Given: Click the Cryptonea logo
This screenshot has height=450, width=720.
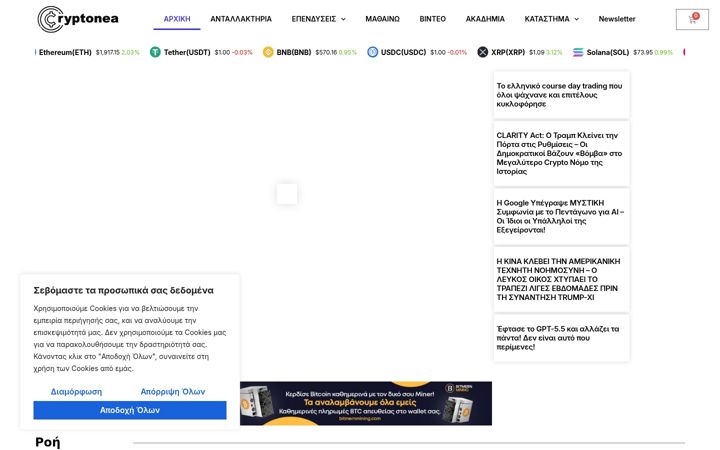Looking at the screenshot, I should pyautogui.click(x=78, y=19).
